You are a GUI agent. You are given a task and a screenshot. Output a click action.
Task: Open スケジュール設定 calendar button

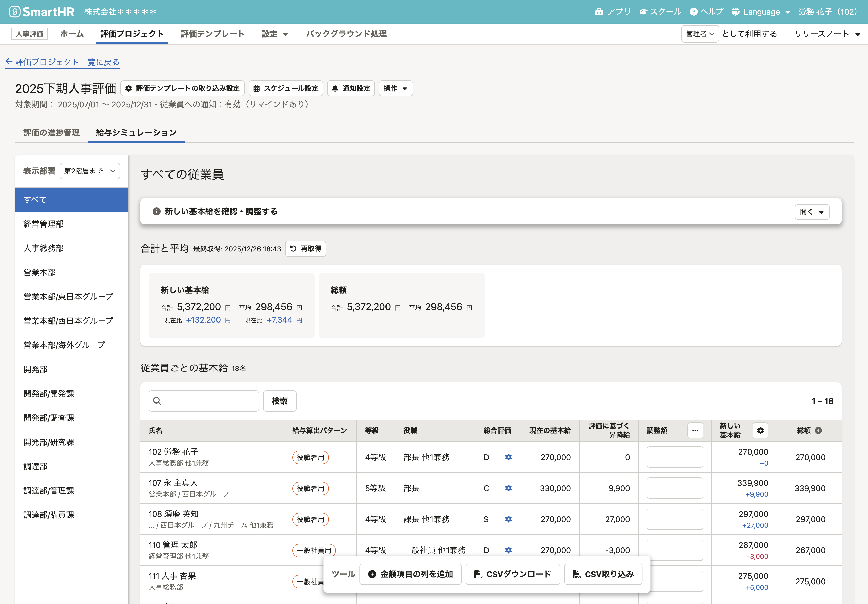pos(285,88)
